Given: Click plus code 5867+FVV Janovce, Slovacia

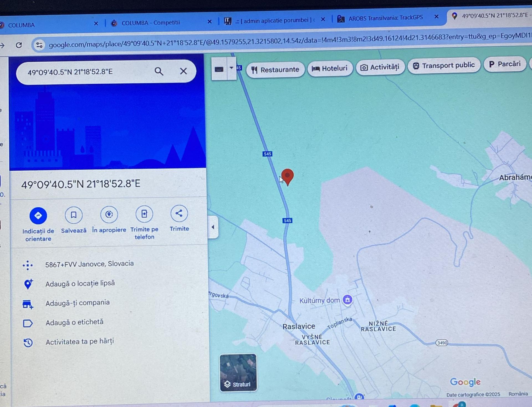Looking at the screenshot, I should click(89, 264).
